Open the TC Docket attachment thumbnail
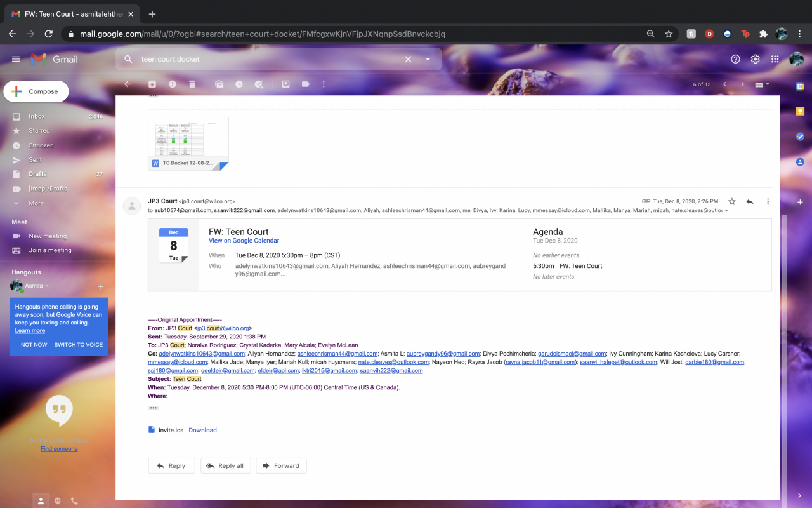 [188, 144]
